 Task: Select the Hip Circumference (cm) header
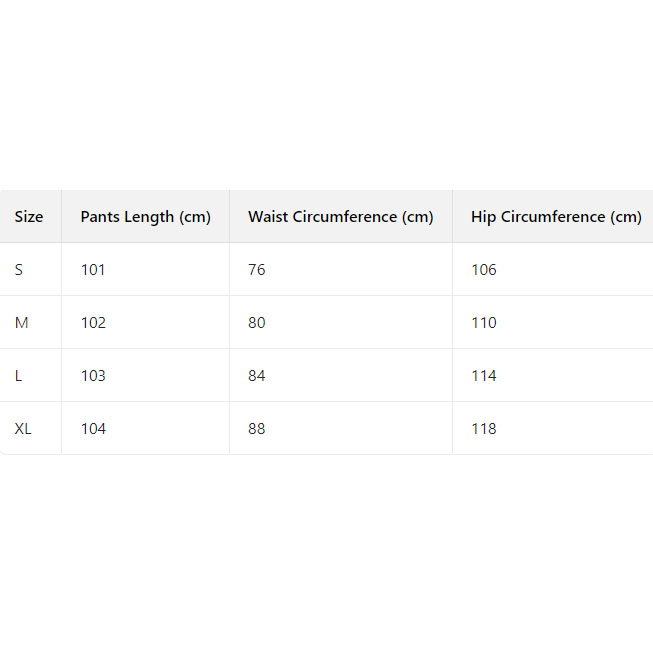(x=556, y=217)
